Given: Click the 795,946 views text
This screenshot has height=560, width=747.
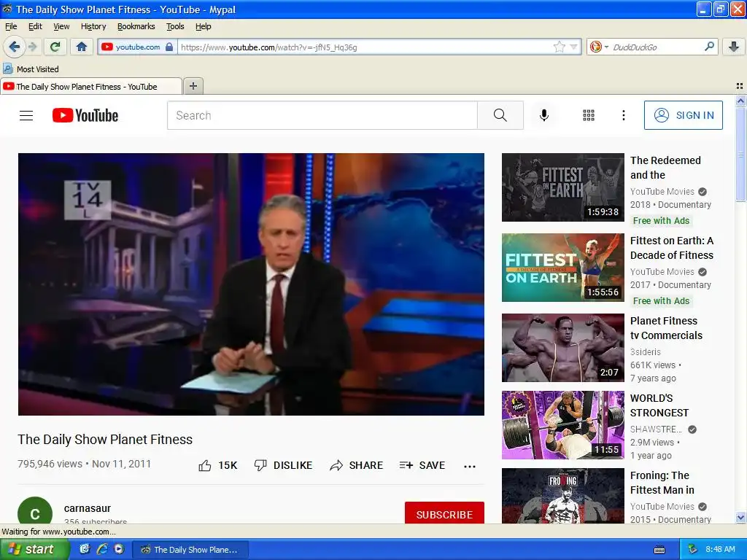Looking at the screenshot, I should 50,464.
